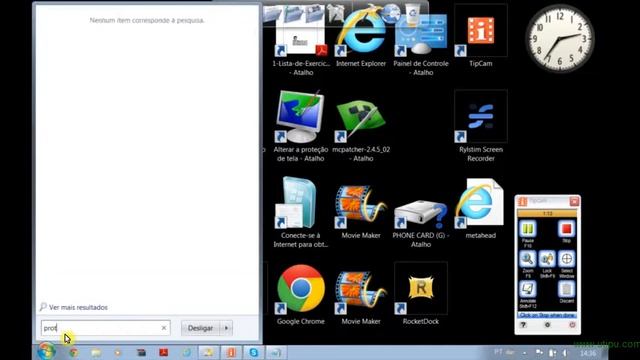Viewport: 640px width, 360px height.
Task: Open mcpatcher-2.4.5_02 shortcut
Action: point(361,126)
